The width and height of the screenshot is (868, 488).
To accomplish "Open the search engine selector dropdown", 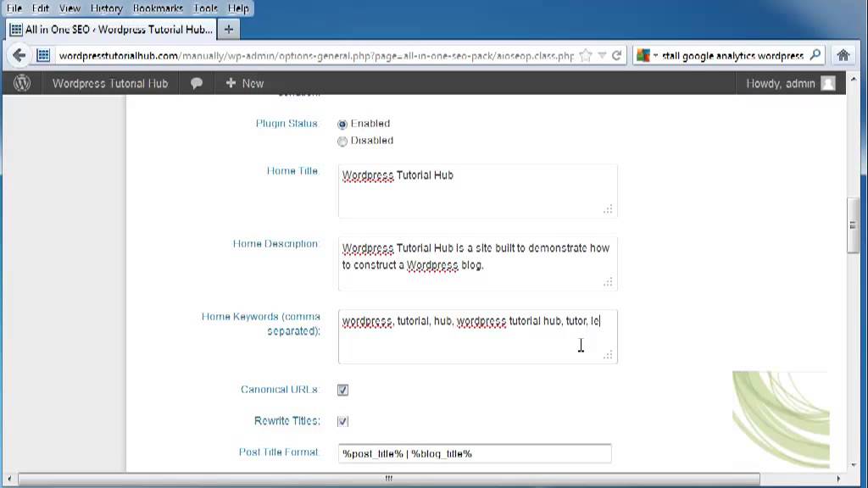I will coord(647,55).
